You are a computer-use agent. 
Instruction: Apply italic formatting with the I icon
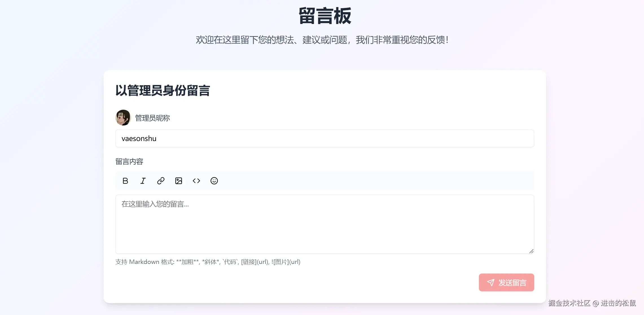[x=143, y=181]
